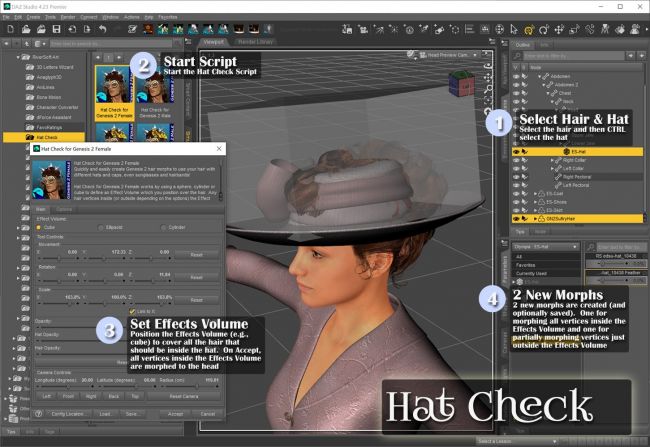Expand the Right Collar tree node
The width and height of the screenshot is (650, 447).
pos(552,160)
